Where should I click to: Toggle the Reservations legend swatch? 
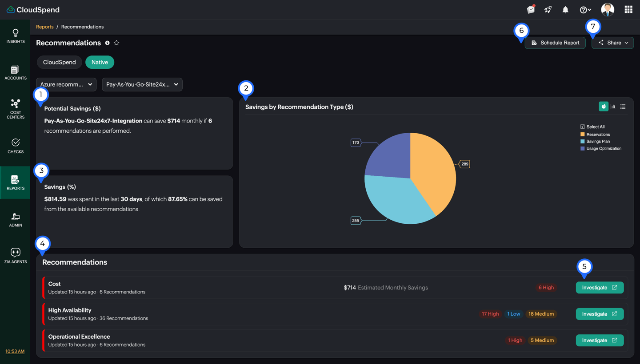583,135
